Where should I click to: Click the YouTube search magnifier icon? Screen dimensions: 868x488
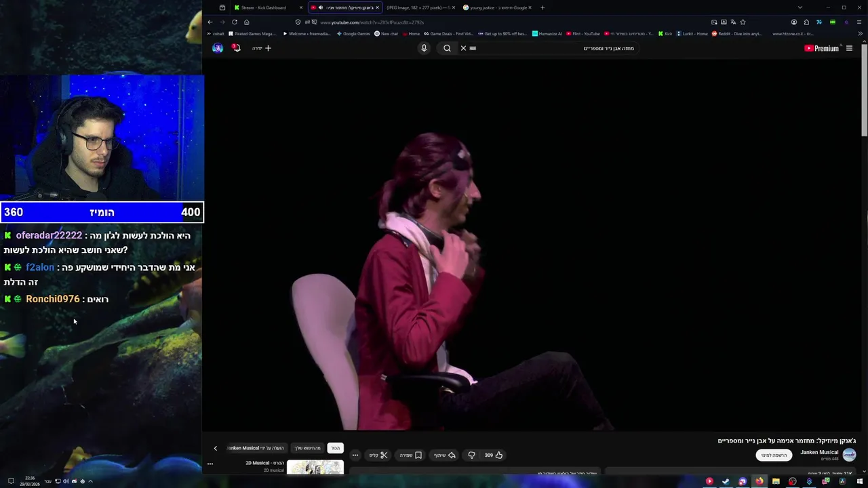447,48
